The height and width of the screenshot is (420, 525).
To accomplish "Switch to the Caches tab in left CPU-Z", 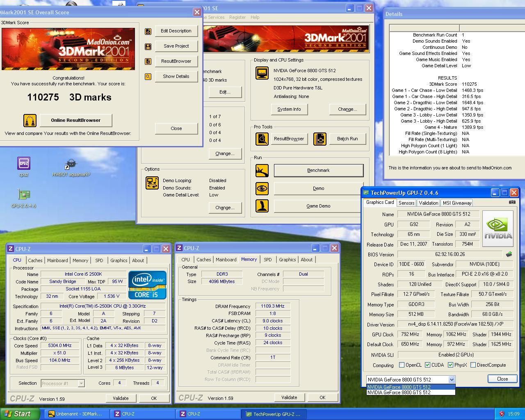I will [35, 260].
